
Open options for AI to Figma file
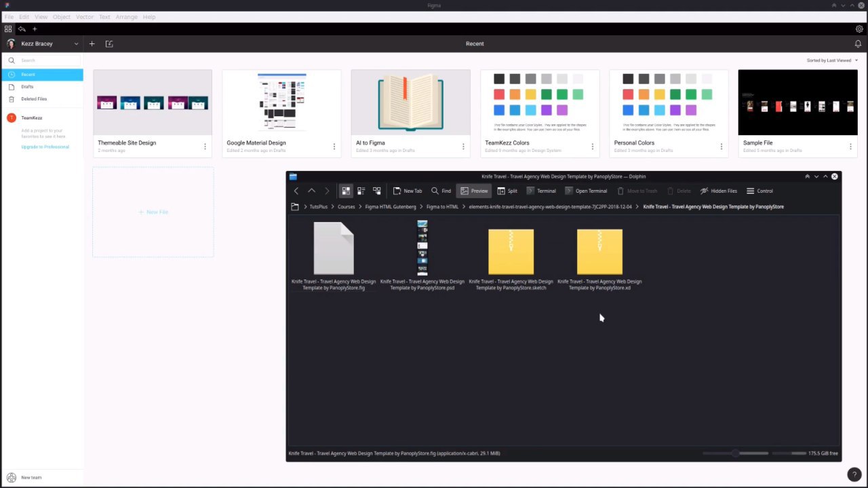(x=463, y=147)
